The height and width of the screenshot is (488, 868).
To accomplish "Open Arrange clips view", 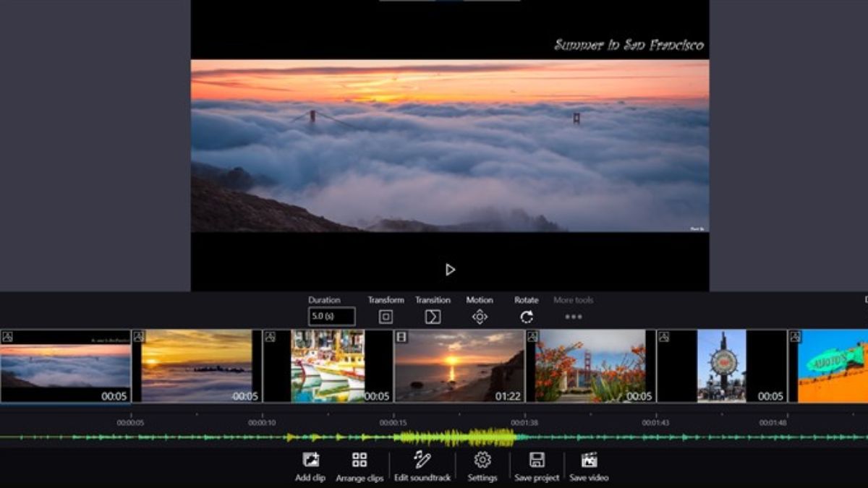I will coord(359,461).
